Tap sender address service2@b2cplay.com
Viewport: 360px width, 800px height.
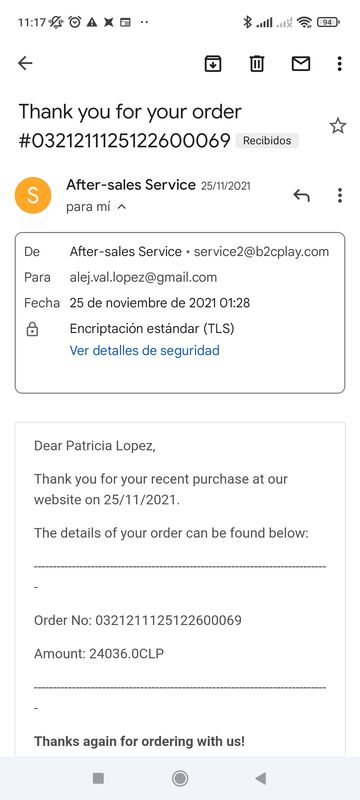click(x=261, y=252)
